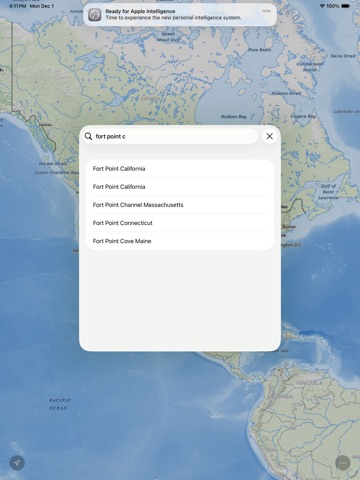The image size is (360, 480).
Task: Click the Hudson Bay map label
Action: (233, 116)
